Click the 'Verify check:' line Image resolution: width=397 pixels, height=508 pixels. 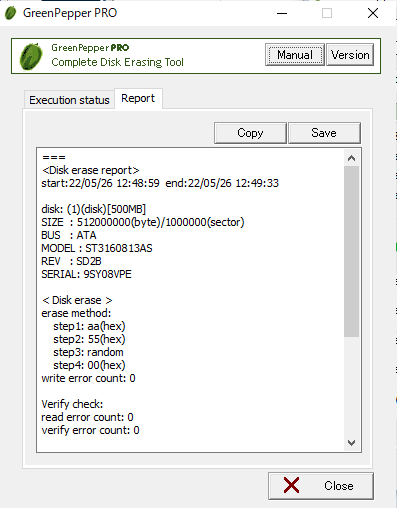tap(72, 404)
